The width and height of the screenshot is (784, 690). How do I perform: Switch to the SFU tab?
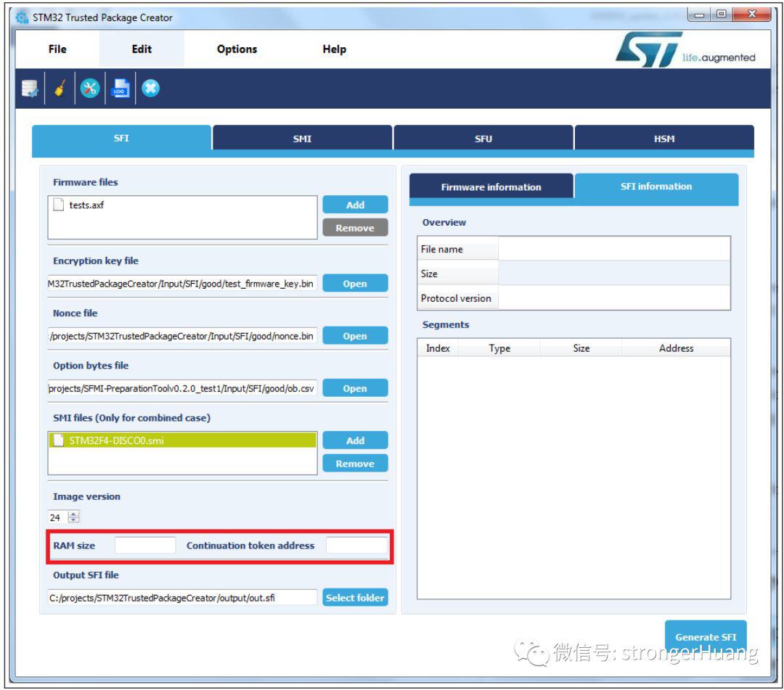(483, 139)
